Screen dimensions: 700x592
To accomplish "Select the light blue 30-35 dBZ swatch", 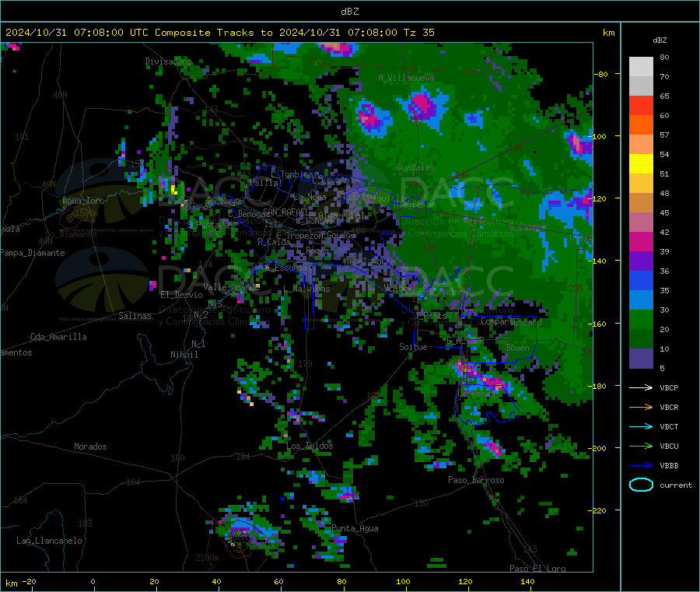I will [x=641, y=300].
